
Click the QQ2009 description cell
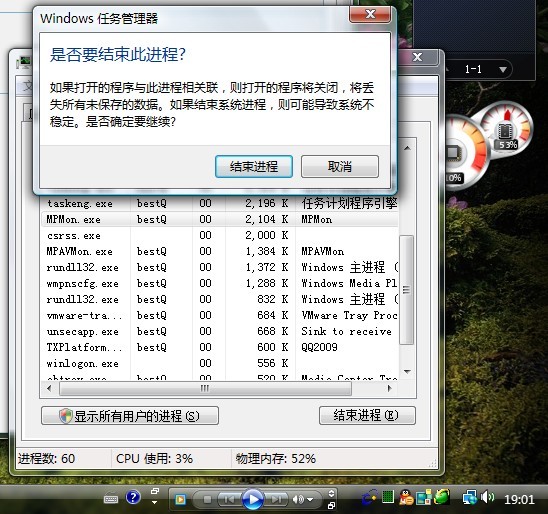319,347
